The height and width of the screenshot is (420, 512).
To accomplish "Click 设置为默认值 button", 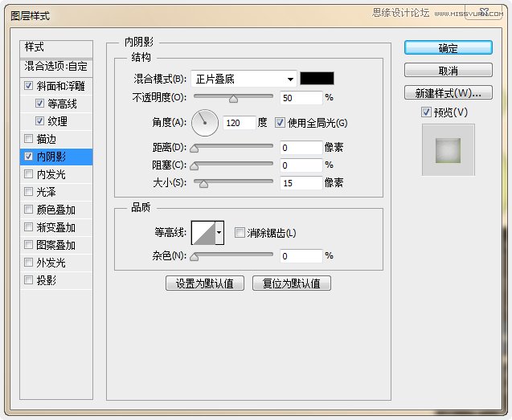I will [205, 283].
